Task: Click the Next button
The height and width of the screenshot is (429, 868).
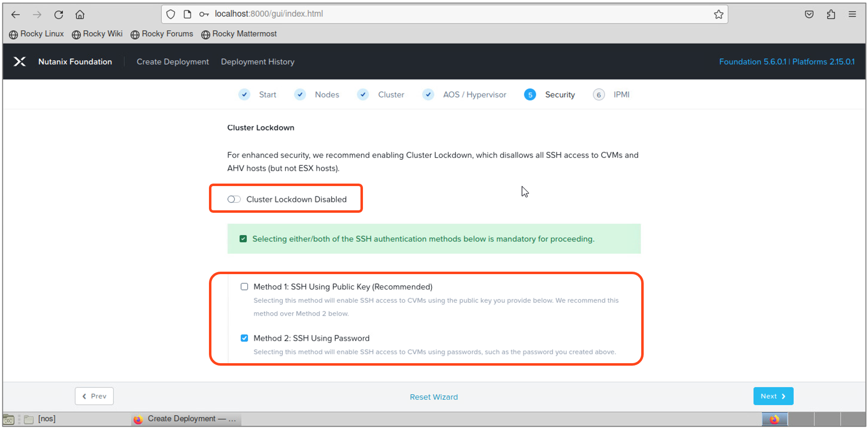Action: pyautogui.click(x=773, y=396)
